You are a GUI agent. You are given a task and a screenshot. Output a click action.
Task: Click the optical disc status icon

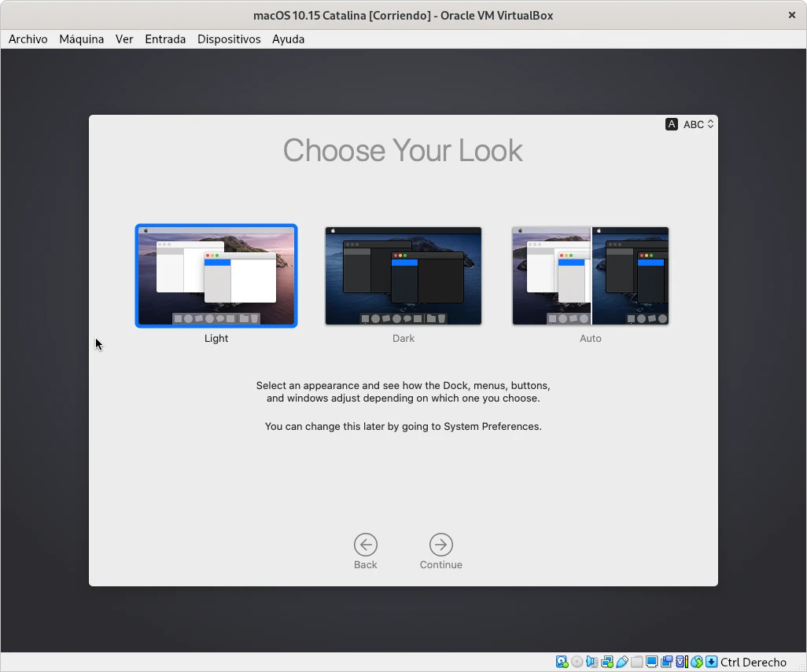pyautogui.click(x=577, y=662)
